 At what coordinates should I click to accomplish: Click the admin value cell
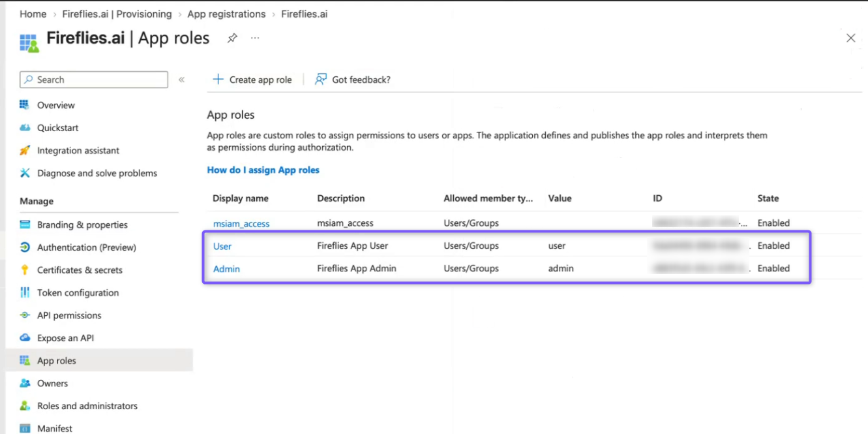click(561, 268)
